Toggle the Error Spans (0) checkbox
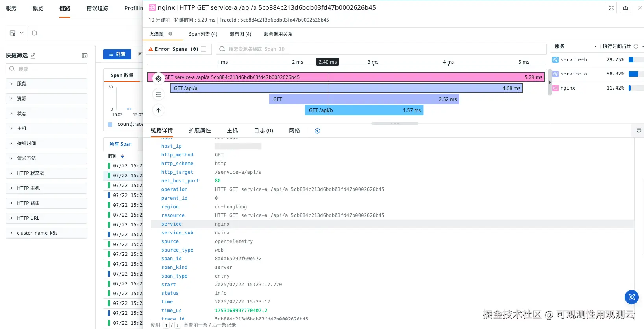The height and width of the screenshot is (329, 644). pos(204,49)
